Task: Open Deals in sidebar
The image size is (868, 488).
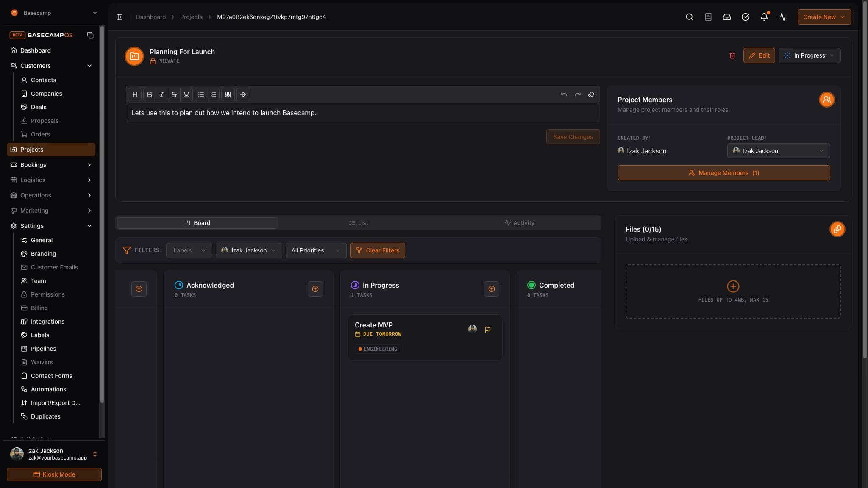Action: [x=39, y=107]
